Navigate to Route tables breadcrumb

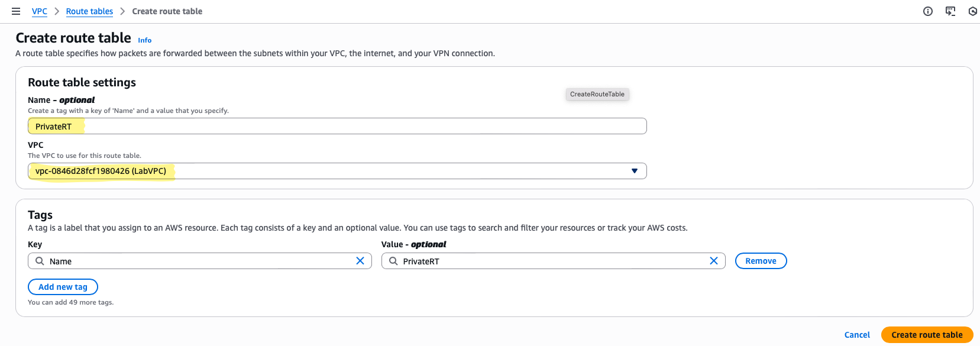[x=89, y=11]
